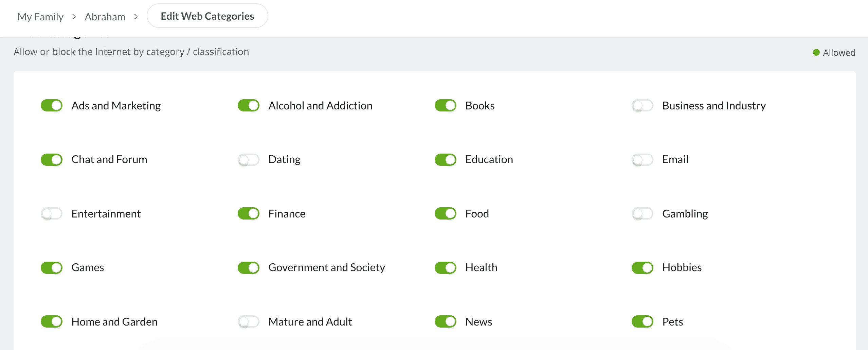Allow the Email category
The height and width of the screenshot is (350, 868).
643,159
